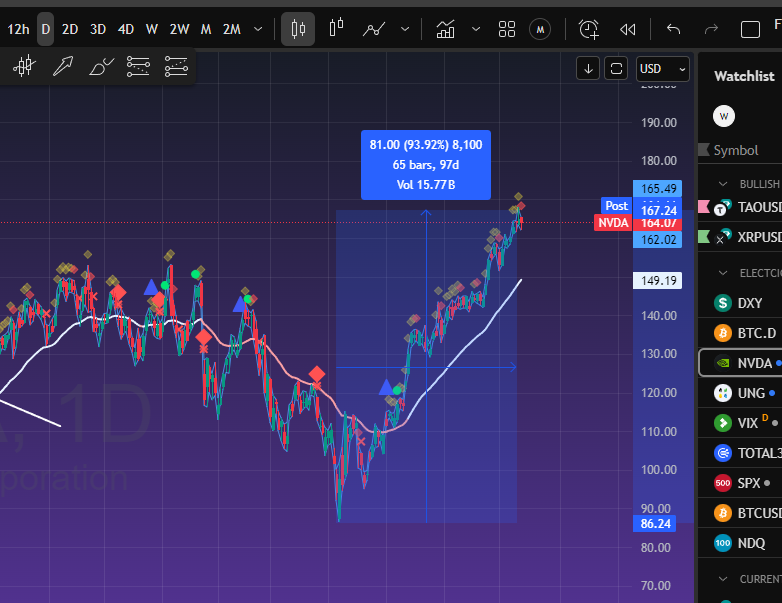Collapse the ELECTCI watchlist section
Image resolution: width=782 pixels, height=603 pixels.
click(723, 273)
